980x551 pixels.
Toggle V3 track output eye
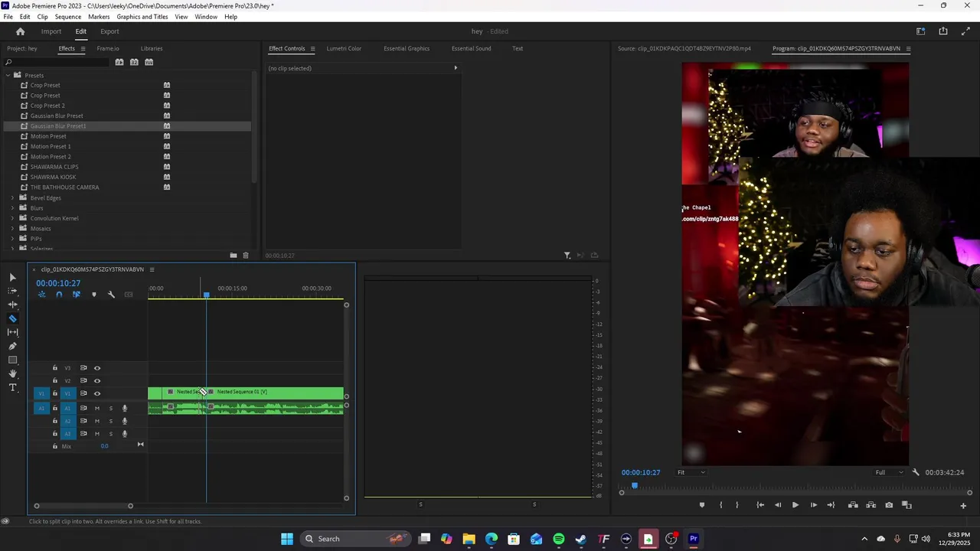(x=97, y=368)
